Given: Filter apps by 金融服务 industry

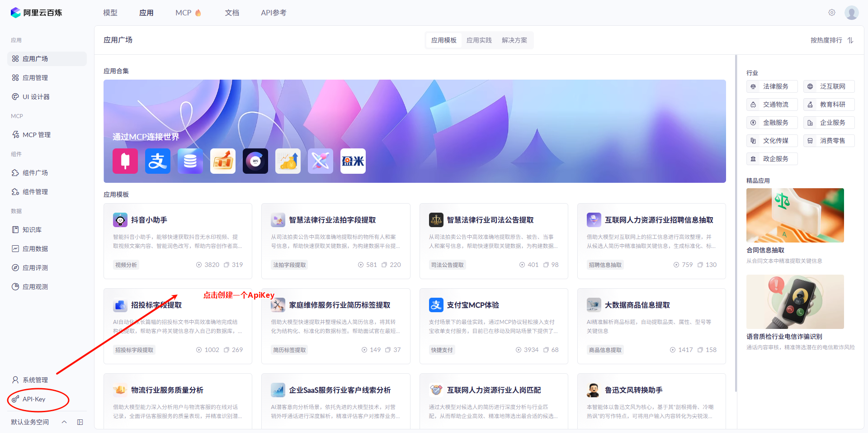Looking at the screenshot, I should [772, 122].
